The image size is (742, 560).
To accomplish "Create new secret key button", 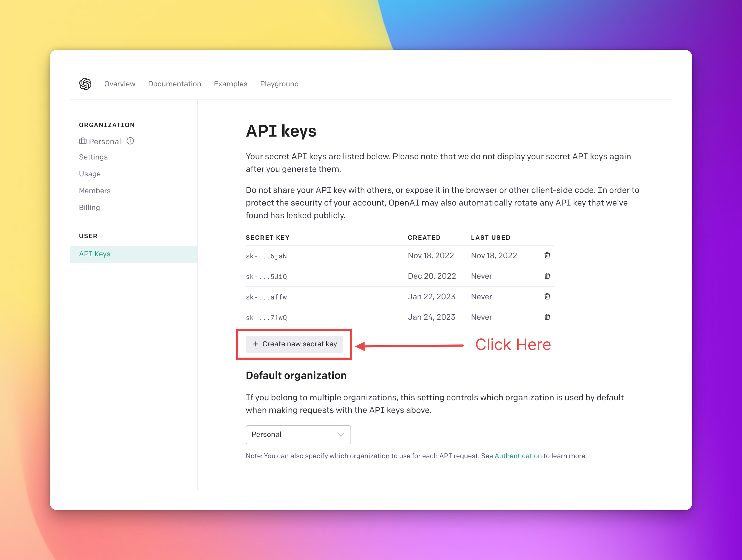I will pyautogui.click(x=294, y=344).
